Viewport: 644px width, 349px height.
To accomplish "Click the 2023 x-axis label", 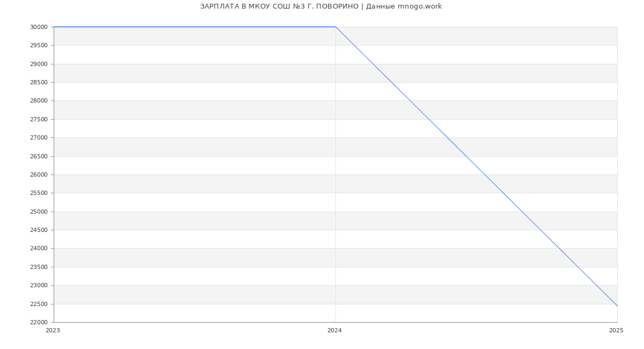I will [53, 331].
